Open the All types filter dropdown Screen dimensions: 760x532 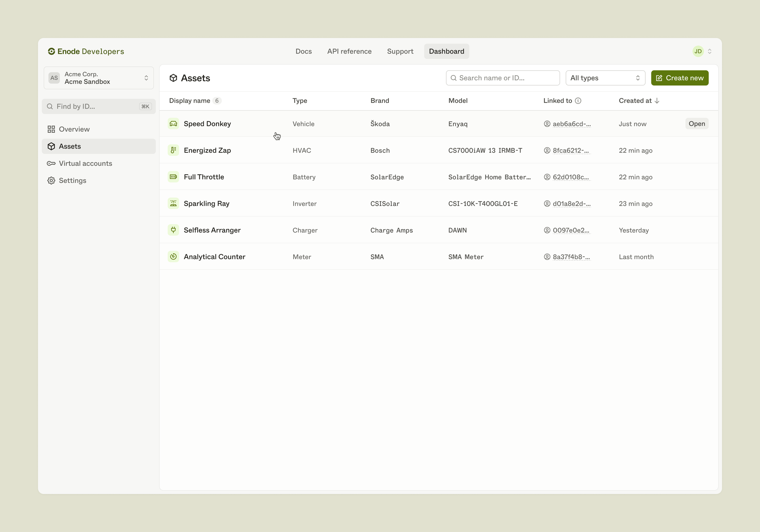coord(605,78)
